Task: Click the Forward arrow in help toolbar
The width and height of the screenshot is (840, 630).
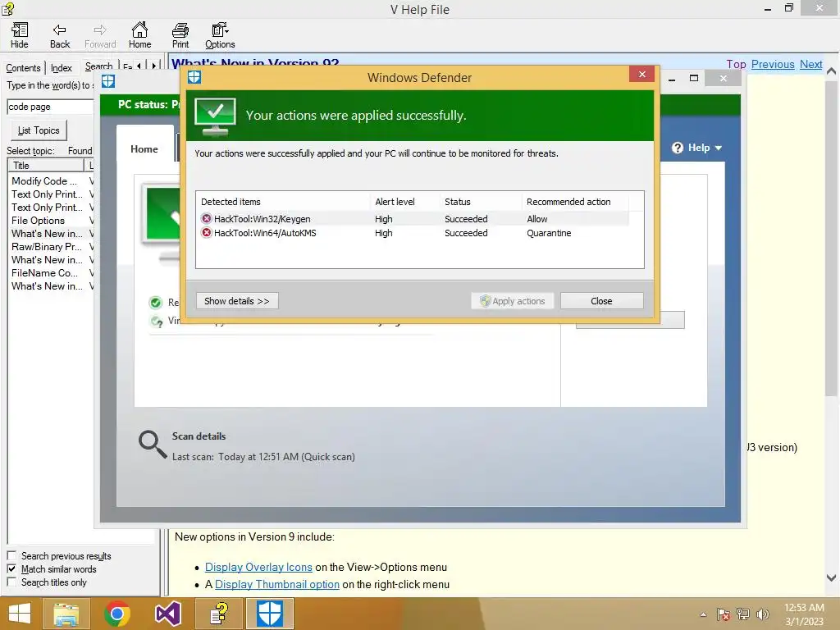Action: [100, 35]
